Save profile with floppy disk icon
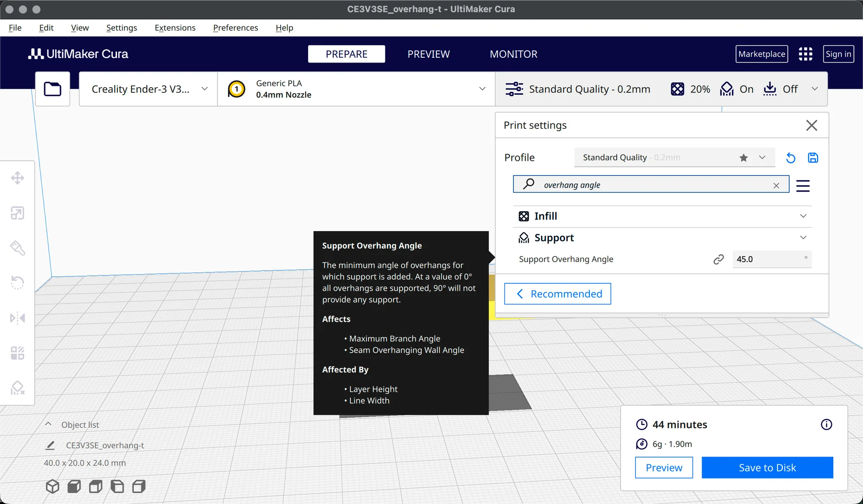The image size is (863, 504). point(813,158)
